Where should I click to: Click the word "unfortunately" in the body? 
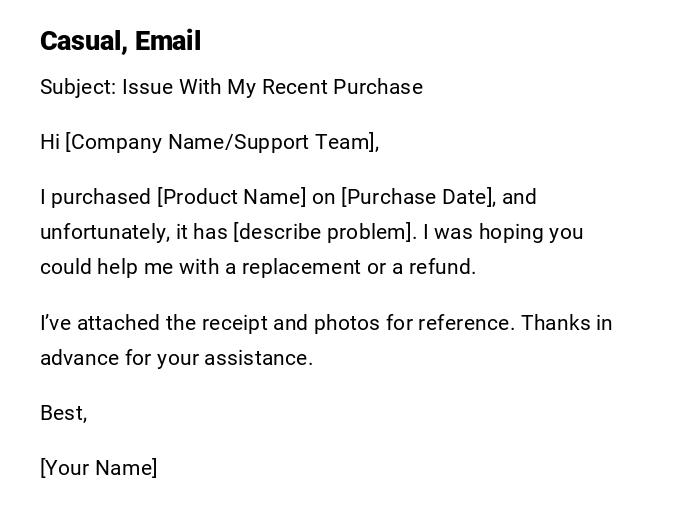pos(103,232)
